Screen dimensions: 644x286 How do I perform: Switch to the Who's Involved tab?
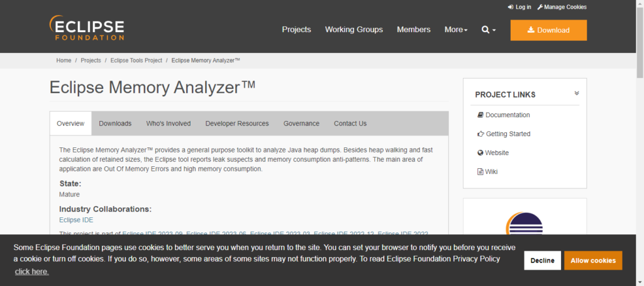(168, 123)
